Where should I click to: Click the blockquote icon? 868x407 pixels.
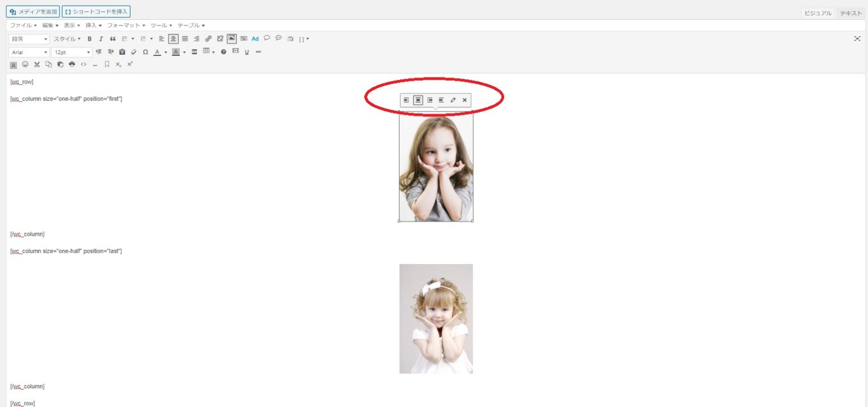112,39
